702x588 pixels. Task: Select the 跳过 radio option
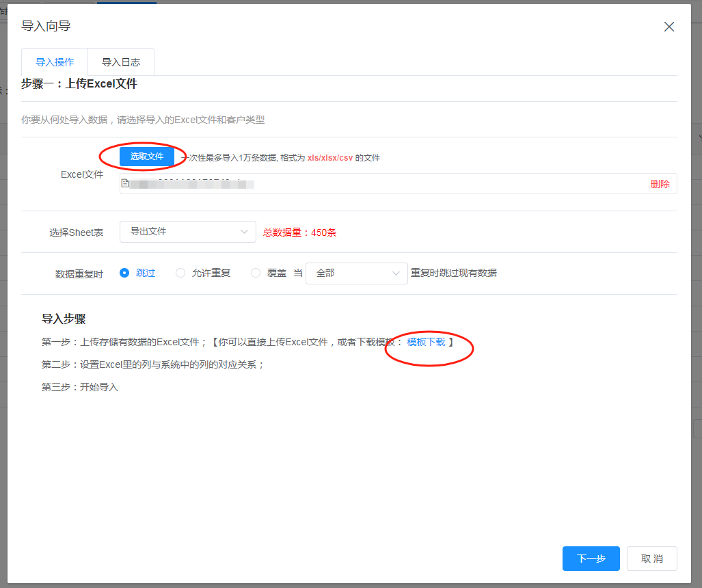click(124, 273)
